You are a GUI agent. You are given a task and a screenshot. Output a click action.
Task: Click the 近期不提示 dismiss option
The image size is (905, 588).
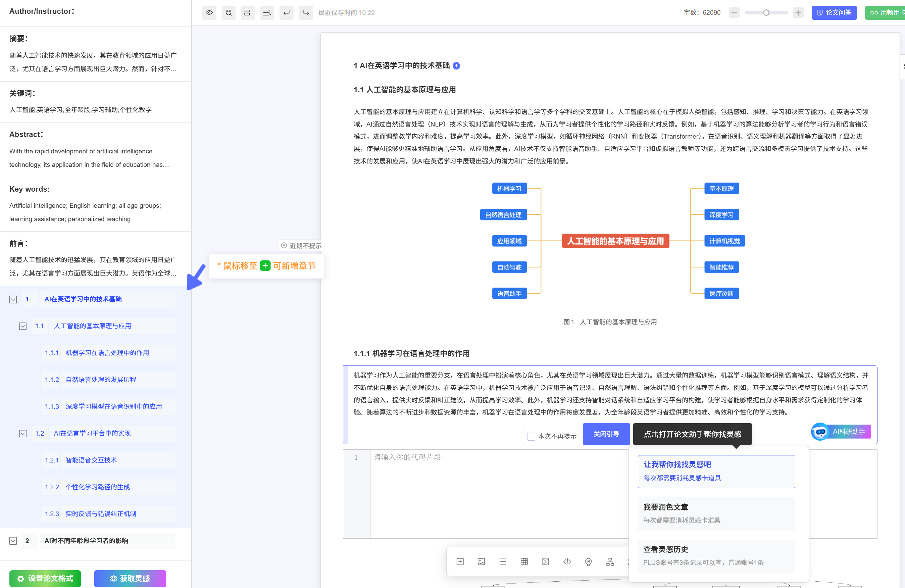point(301,246)
